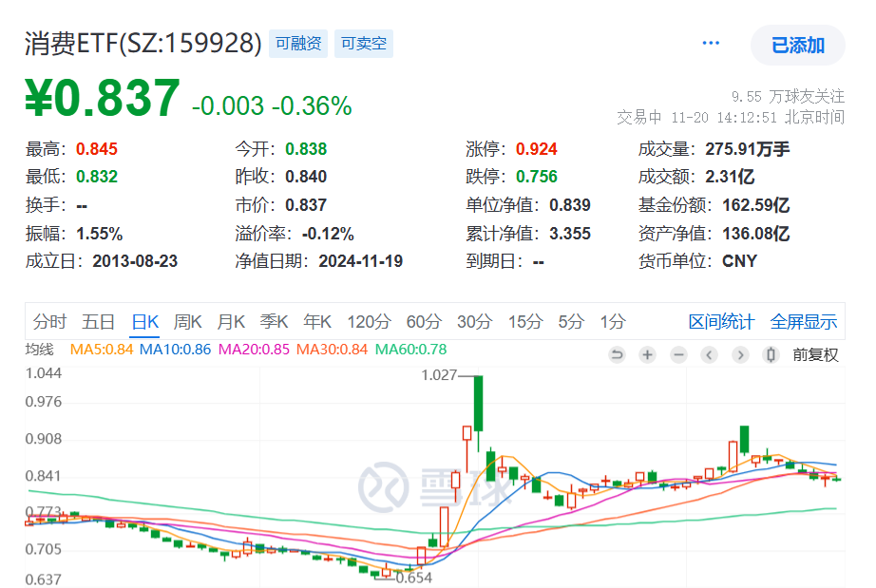
Task: Click the 已添加 watchlist button
Action: point(798,46)
